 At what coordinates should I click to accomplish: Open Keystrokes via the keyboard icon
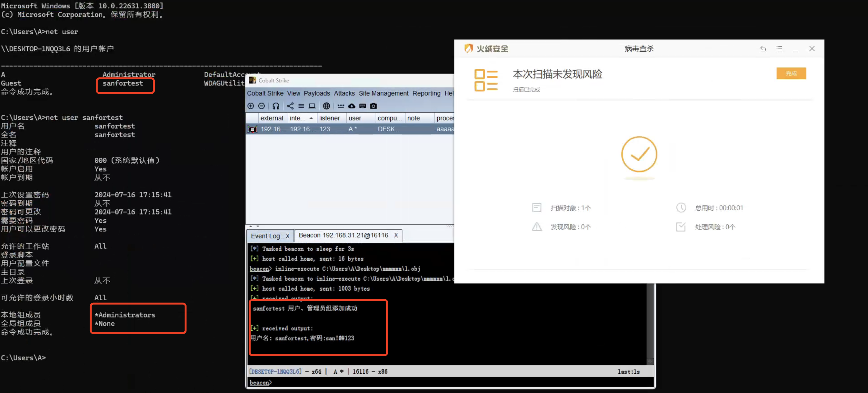coord(362,106)
